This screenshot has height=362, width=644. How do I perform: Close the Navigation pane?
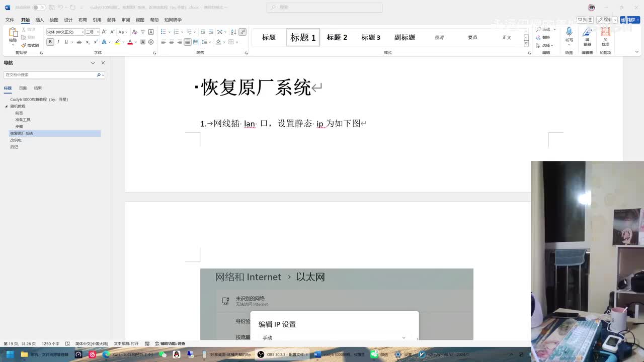point(103,63)
